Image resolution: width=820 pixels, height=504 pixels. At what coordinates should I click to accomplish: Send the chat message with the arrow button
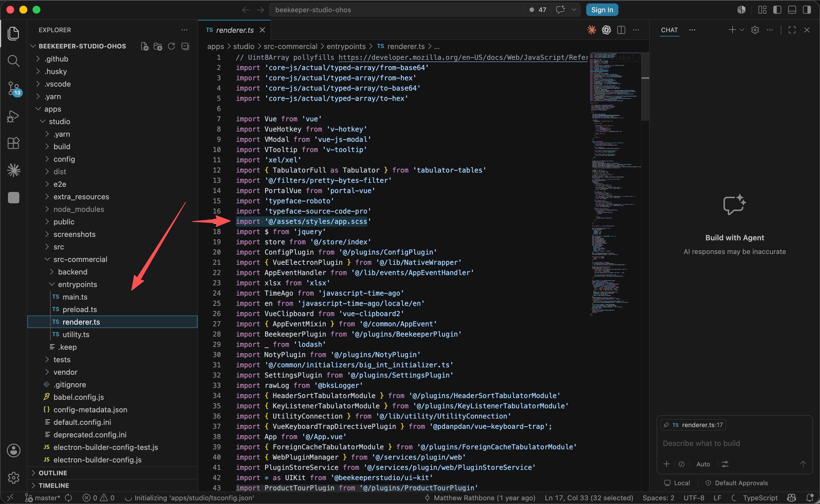point(803,464)
